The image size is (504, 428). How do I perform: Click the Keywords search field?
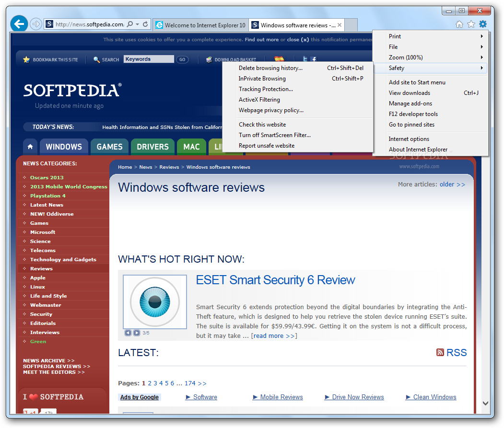click(x=149, y=59)
